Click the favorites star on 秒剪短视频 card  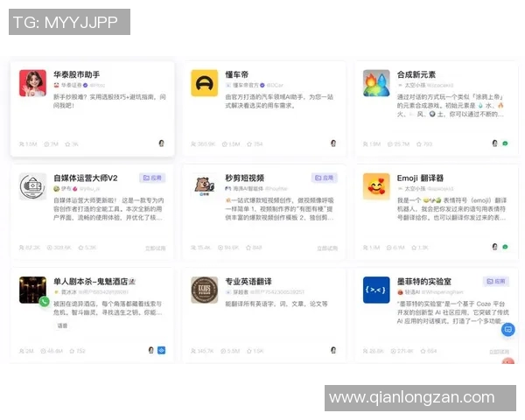(x=248, y=248)
